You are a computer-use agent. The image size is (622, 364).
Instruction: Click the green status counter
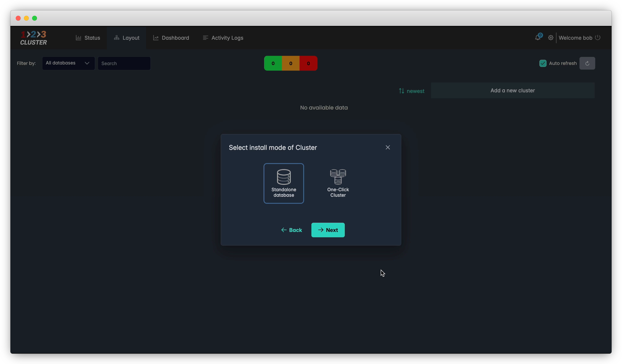273,63
